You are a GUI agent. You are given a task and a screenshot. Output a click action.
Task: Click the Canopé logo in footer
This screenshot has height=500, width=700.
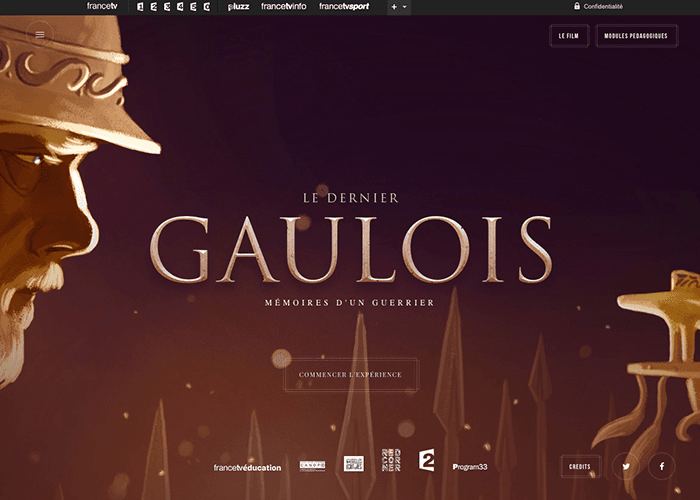(x=312, y=466)
